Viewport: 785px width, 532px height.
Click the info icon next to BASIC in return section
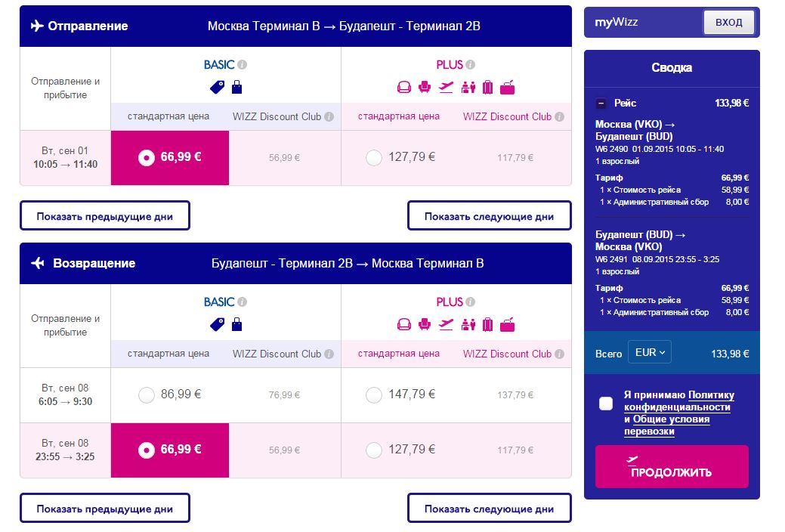point(243,302)
